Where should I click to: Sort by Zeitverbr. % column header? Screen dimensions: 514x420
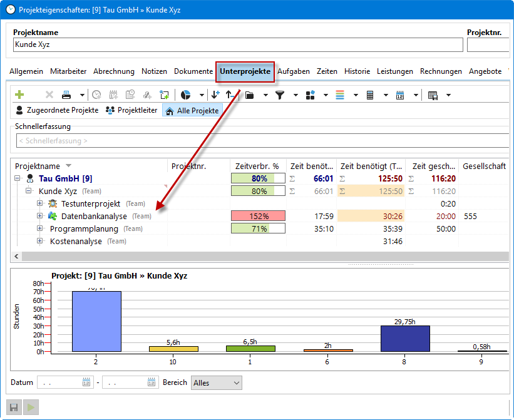[x=257, y=166]
